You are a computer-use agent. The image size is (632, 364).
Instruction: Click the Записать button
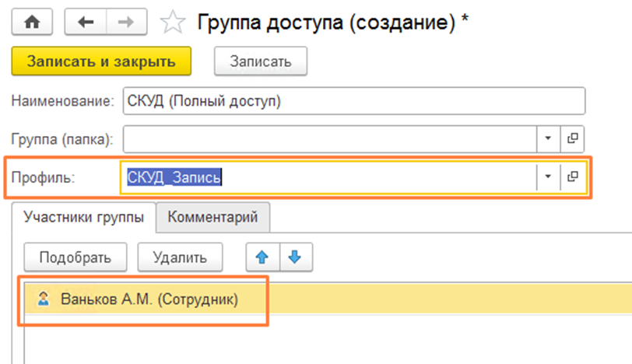(x=260, y=61)
